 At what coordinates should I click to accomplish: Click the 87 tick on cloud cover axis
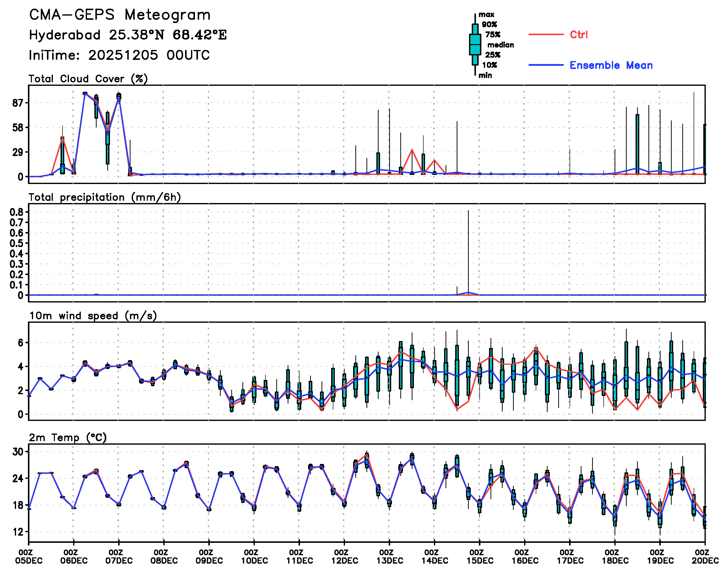(18, 103)
